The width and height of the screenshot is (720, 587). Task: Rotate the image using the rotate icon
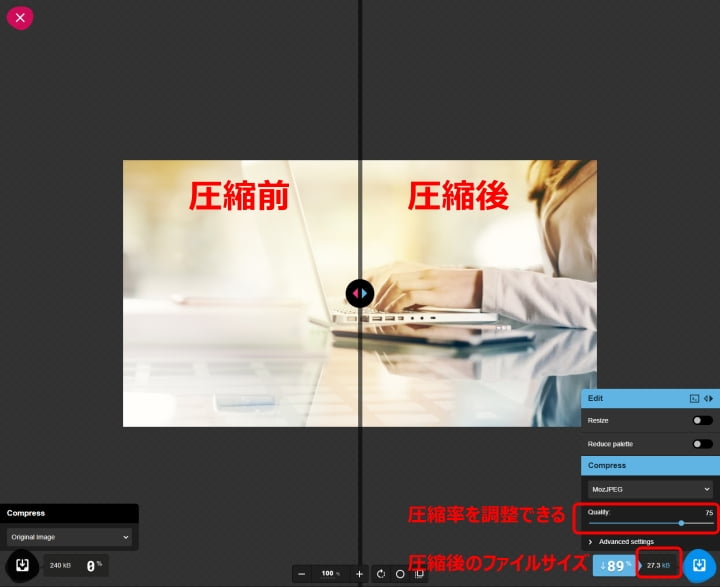pyautogui.click(x=381, y=574)
